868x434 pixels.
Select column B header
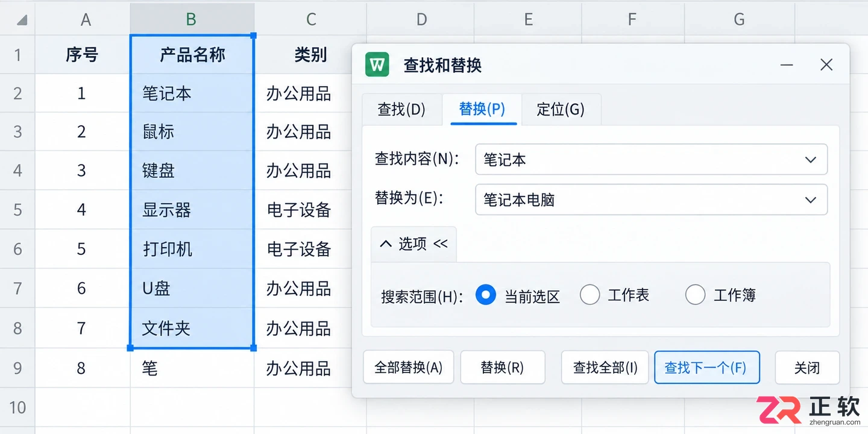(192, 19)
